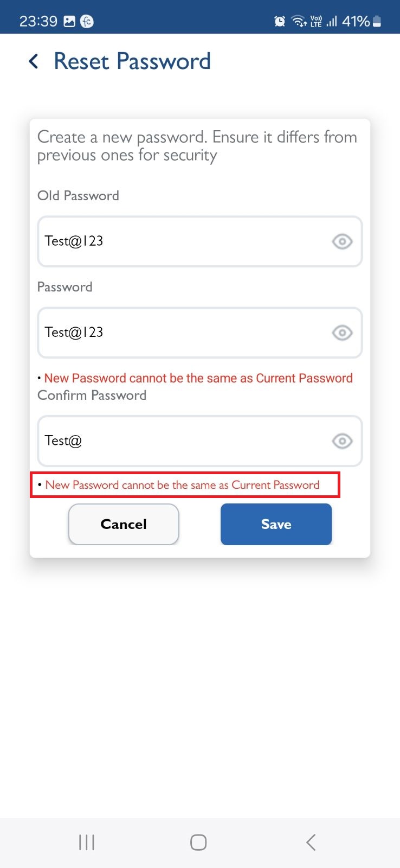The width and height of the screenshot is (400, 868).
Task: Tap the Reset Password page title
Action: click(x=132, y=61)
